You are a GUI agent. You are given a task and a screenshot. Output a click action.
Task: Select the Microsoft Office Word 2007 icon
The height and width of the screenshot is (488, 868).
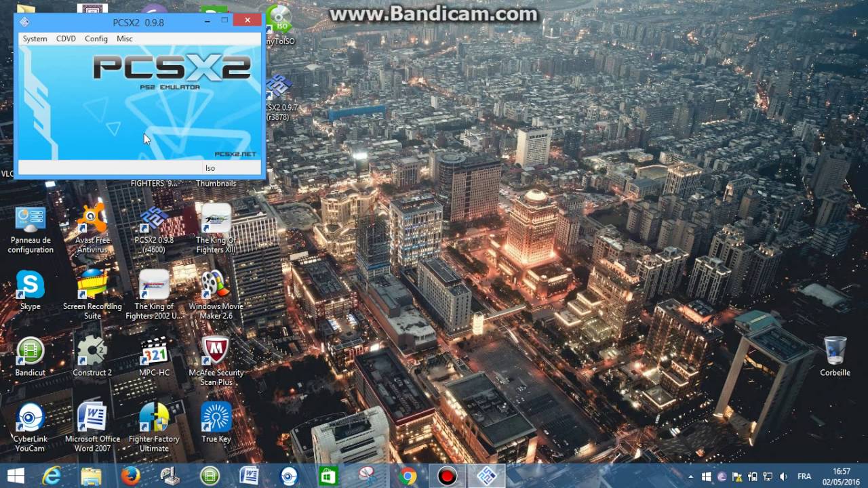pos(92,428)
